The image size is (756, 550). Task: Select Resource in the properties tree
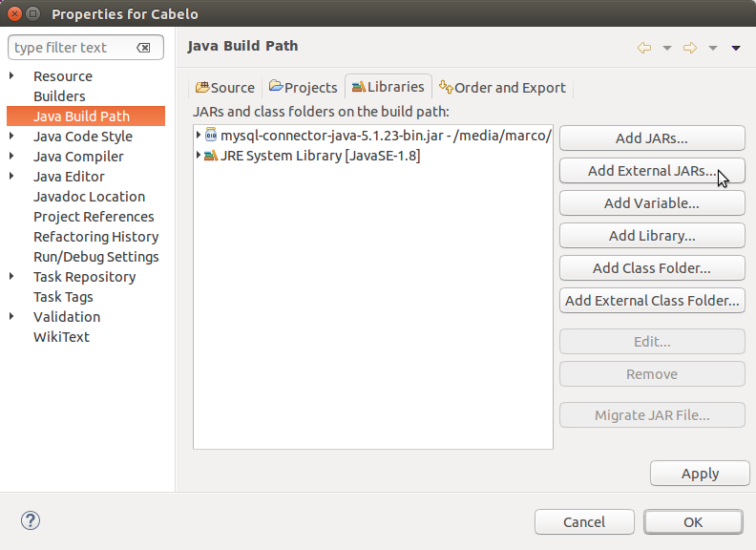pos(63,76)
